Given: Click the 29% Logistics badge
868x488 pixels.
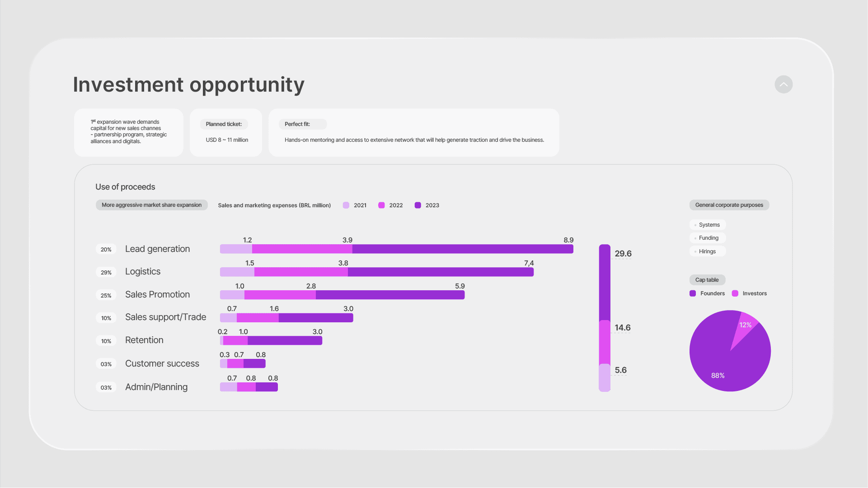Looking at the screenshot, I should point(106,272).
